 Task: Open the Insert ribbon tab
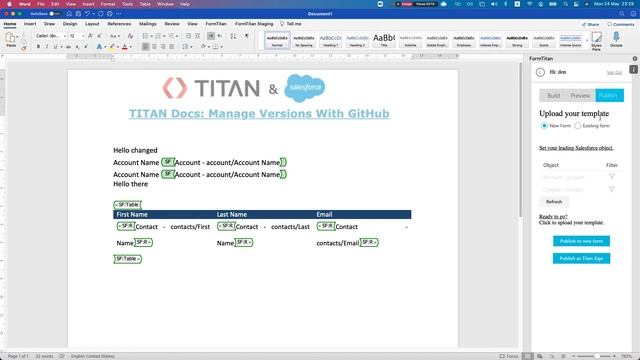click(x=30, y=24)
